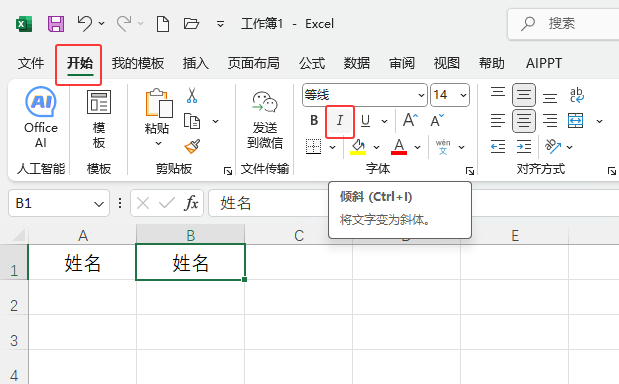Align text to bottom

pos(550,97)
